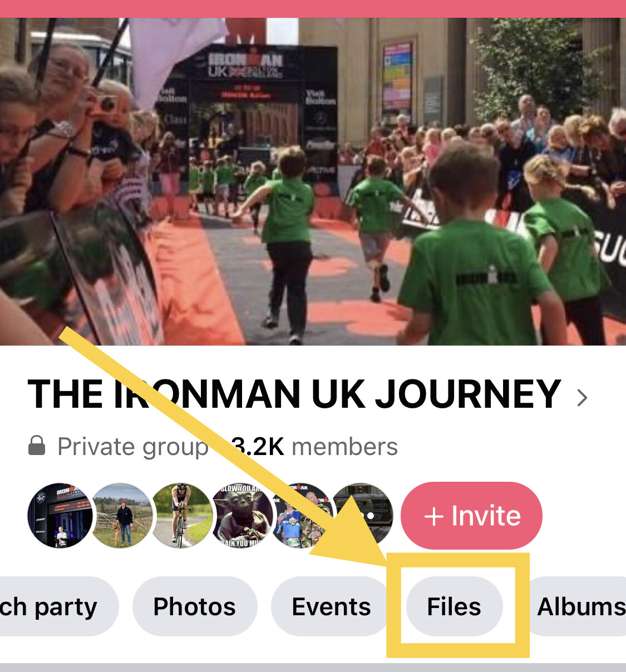Open the camouflage-clothing member avatar
This screenshot has width=626, height=672.
301,516
